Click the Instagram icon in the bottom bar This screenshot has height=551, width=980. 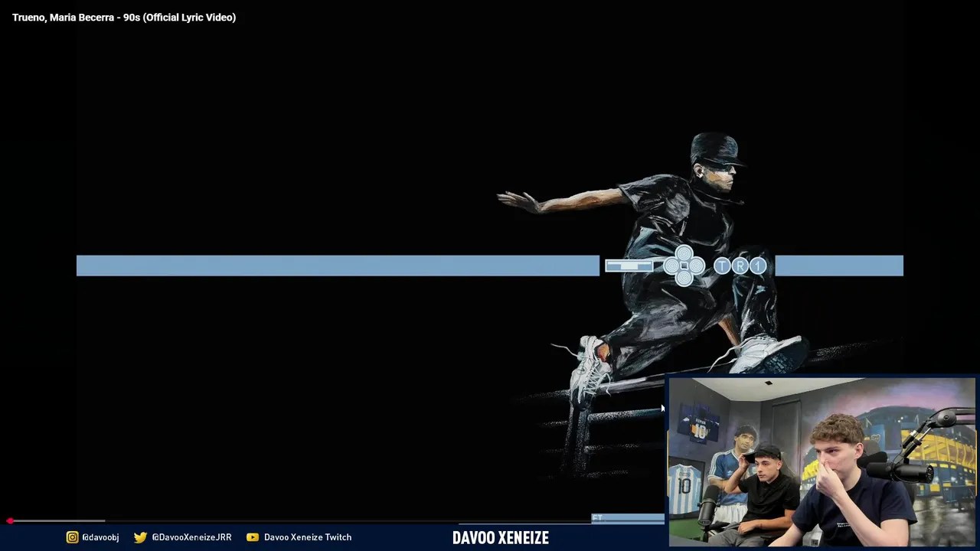[72, 537]
